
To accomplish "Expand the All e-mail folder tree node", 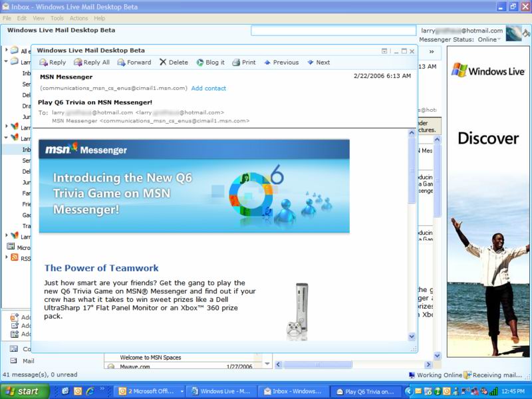I will tap(6, 50).
